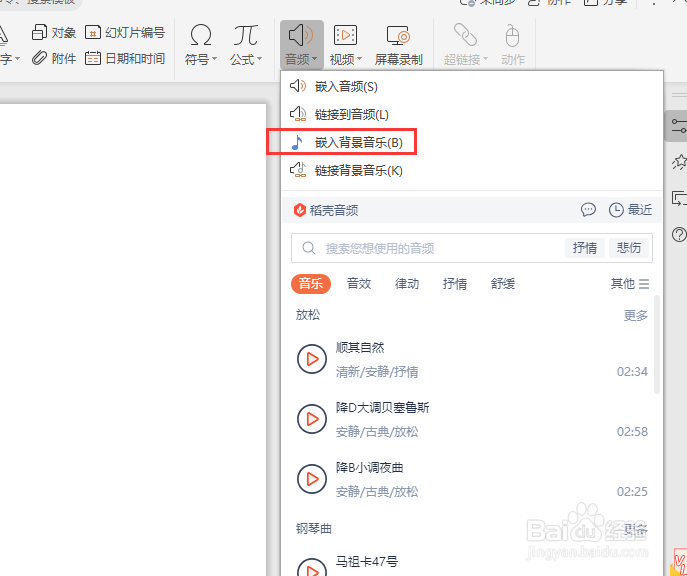
Task: Switch to the 舒缓 tab
Action: 503,283
